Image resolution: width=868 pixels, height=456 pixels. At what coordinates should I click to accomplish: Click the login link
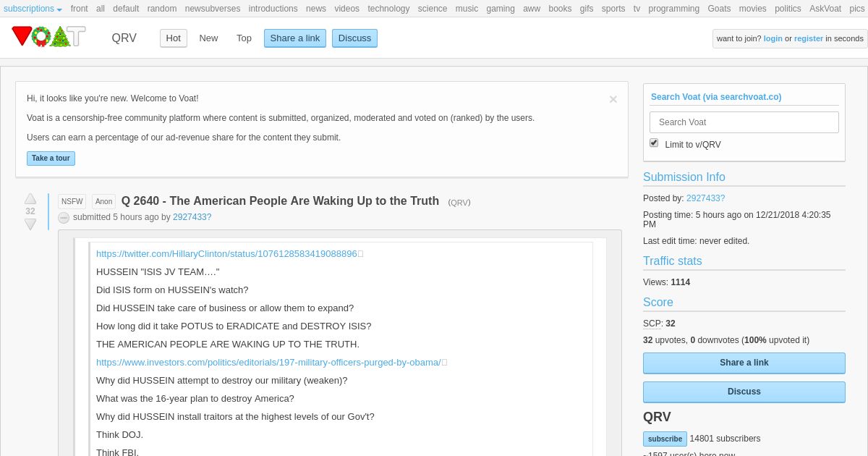[773, 38]
